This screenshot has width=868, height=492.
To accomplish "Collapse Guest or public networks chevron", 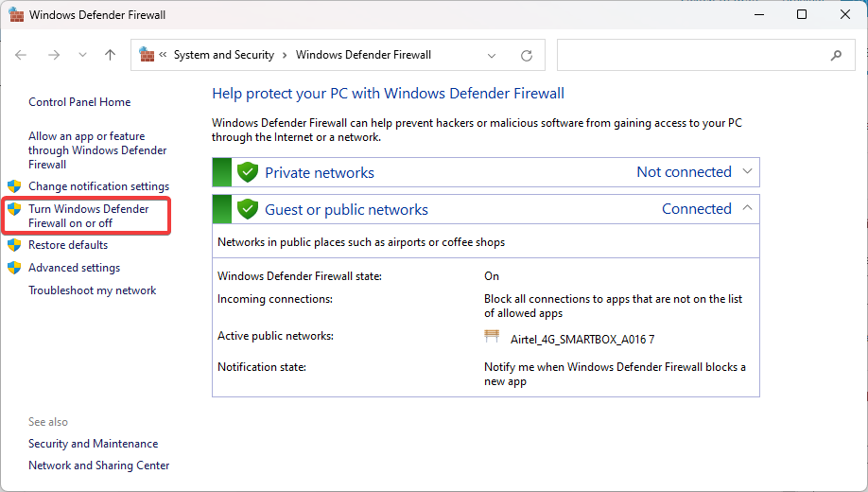I will point(747,208).
